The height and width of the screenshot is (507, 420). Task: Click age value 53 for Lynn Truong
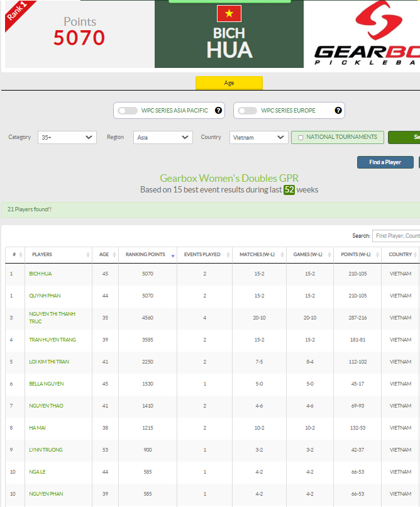point(106,450)
